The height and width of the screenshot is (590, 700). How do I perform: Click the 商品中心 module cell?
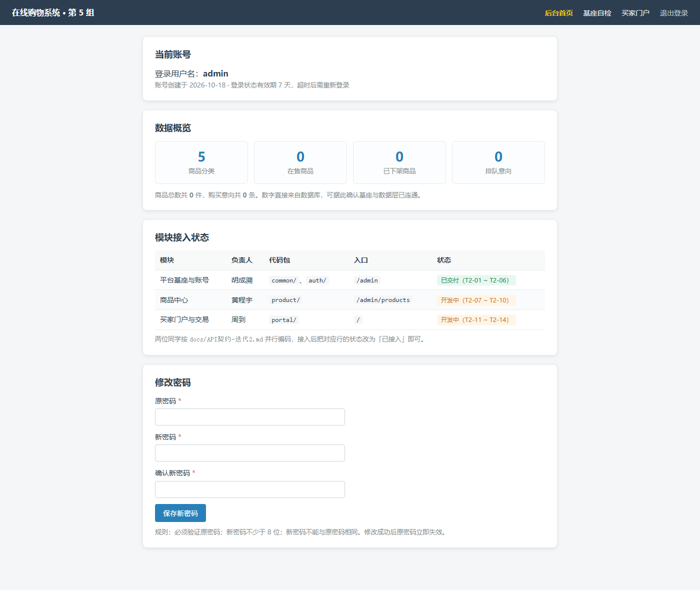[174, 300]
